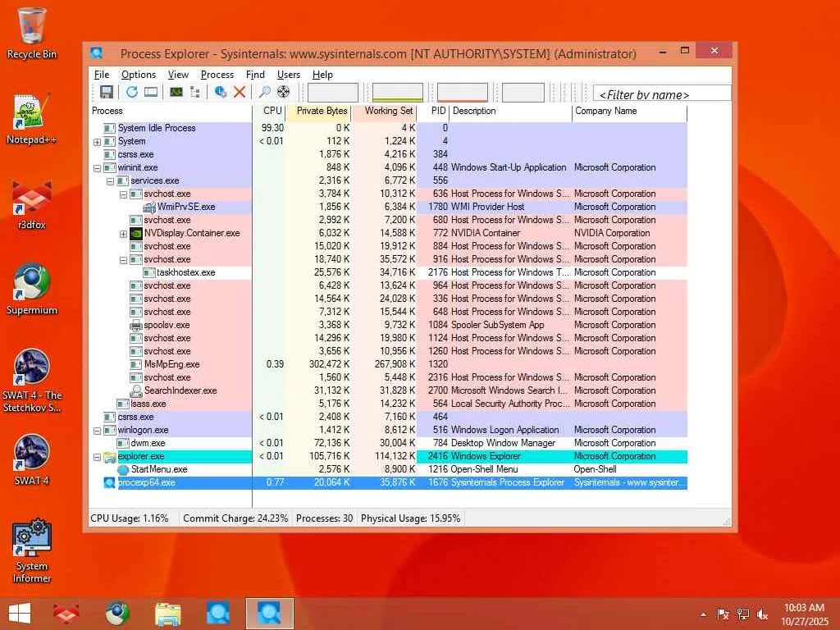Sort by Company Name column header

point(629,111)
